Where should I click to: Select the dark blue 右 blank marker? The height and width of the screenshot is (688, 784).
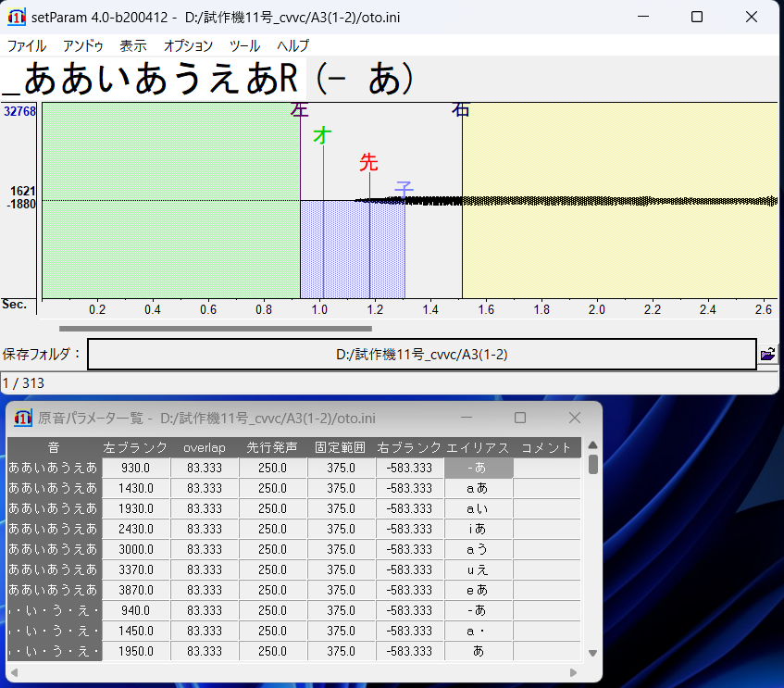[x=461, y=109]
